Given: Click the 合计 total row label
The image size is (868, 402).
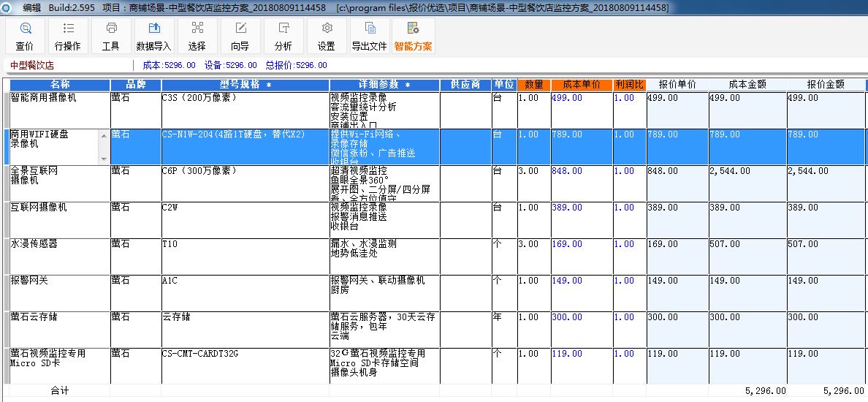Looking at the screenshot, I should (60, 391).
